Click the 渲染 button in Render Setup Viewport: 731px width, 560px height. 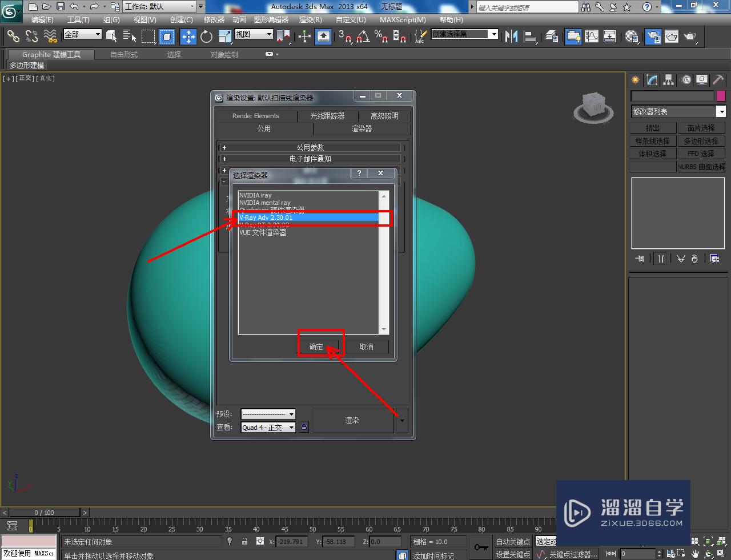(352, 420)
